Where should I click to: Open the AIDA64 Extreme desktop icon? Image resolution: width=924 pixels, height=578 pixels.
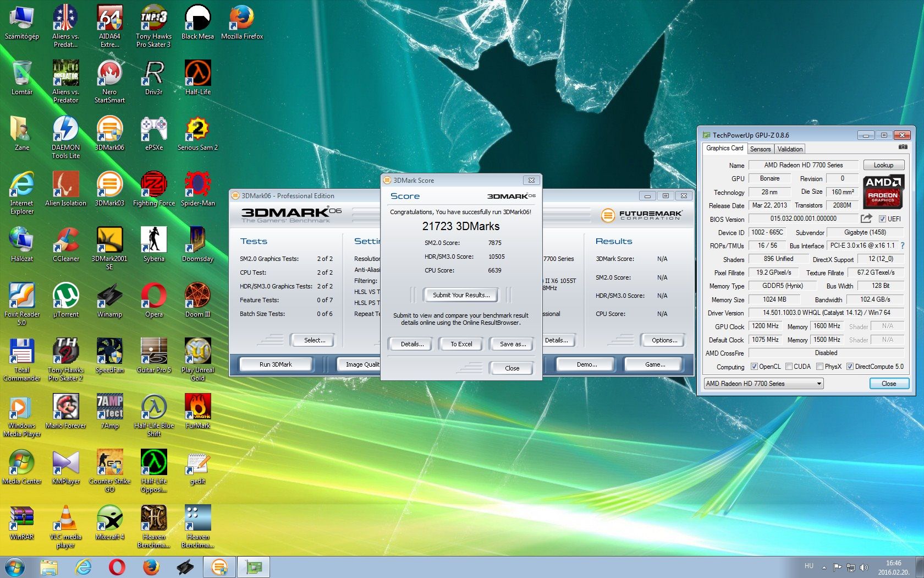[109, 26]
